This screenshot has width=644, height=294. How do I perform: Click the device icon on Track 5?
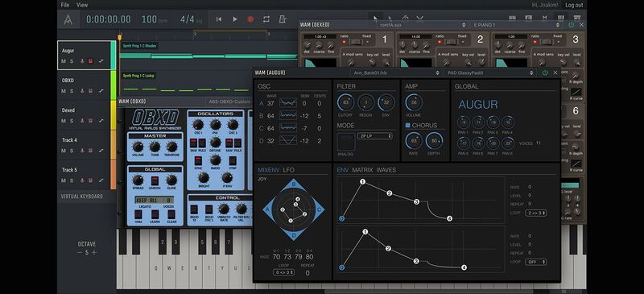click(91, 180)
